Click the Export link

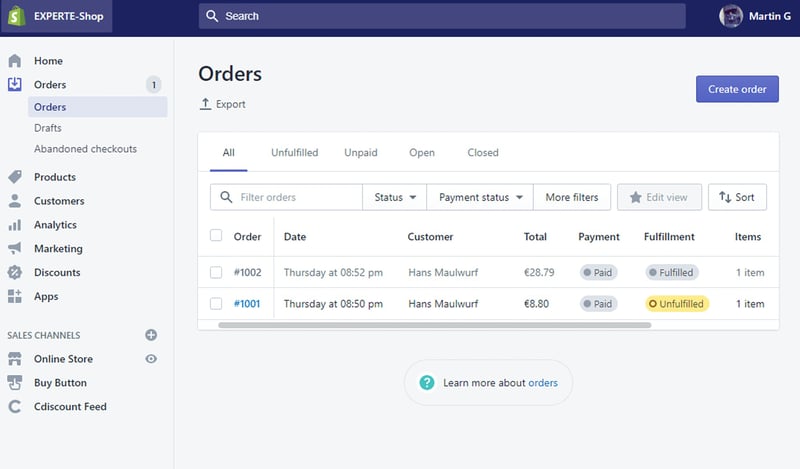point(222,104)
